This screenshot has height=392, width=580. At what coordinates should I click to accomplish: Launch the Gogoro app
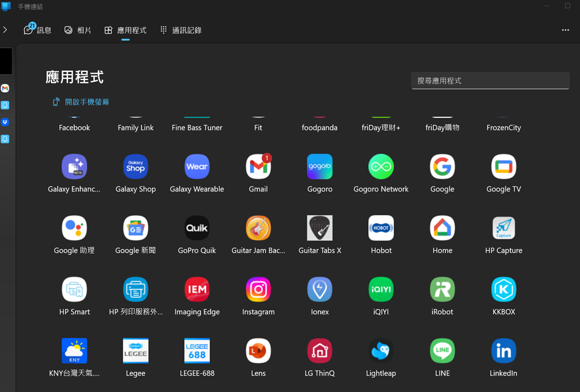click(319, 167)
